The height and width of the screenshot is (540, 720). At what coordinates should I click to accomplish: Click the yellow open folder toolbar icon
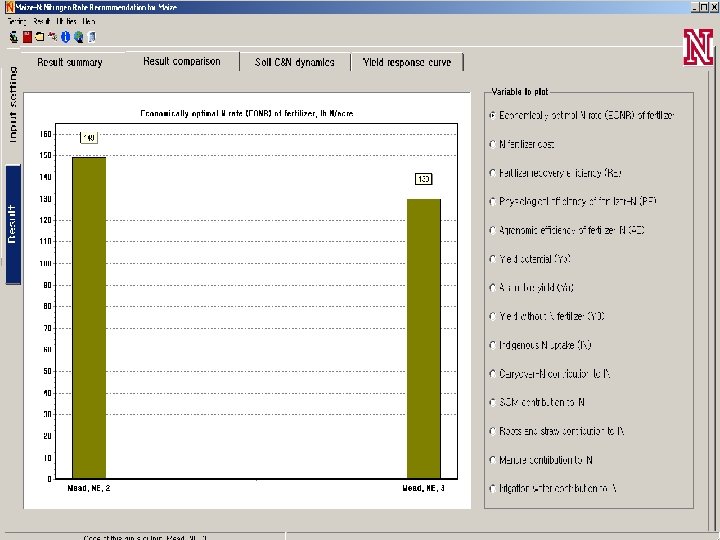(x=40, y=37)
